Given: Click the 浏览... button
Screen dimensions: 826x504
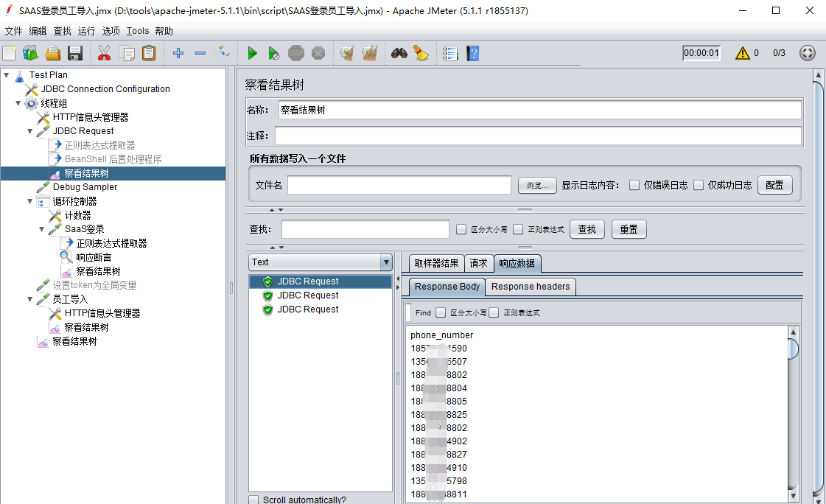Looking at the screenshot, I should [537, 186].
